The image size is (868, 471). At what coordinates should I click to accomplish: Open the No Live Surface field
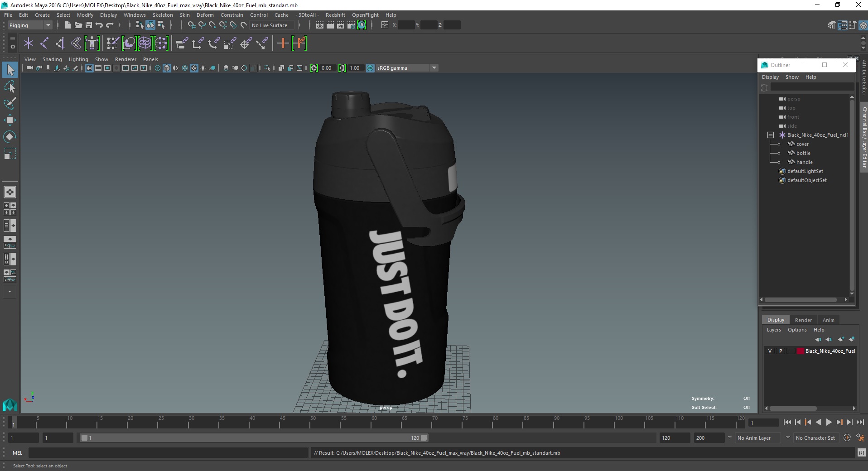(272, 25)
